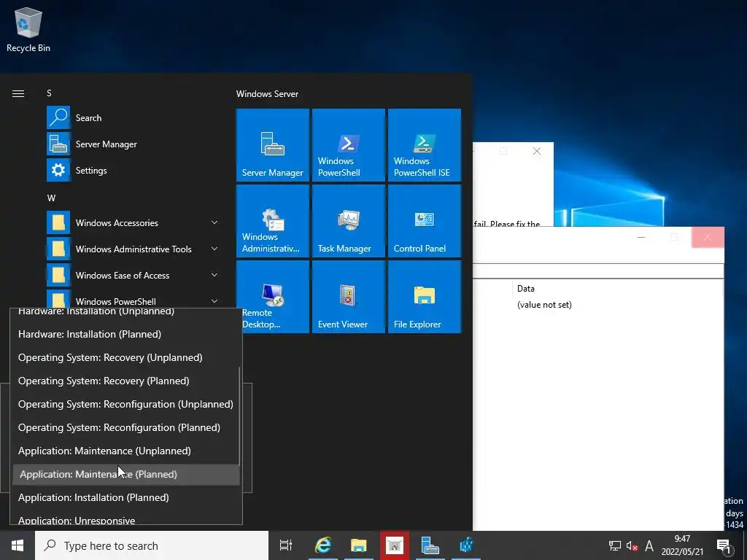Image resolution: width=747 pixels, height=560 pixels.
Task: Open Windows Ease of Access folder icon
Action: (58, 275)
